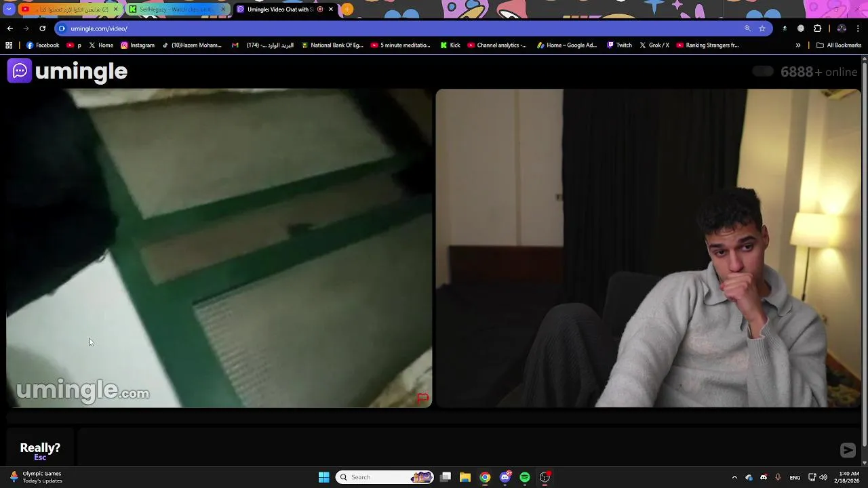Click the page's vertical scrollbar down arrow
This screenshot has width=868, height=488.
tap(864, 463)
